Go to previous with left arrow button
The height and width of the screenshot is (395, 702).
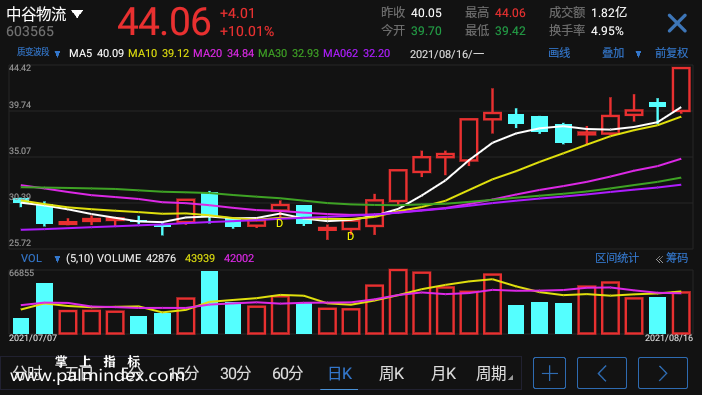coord(602,373)
